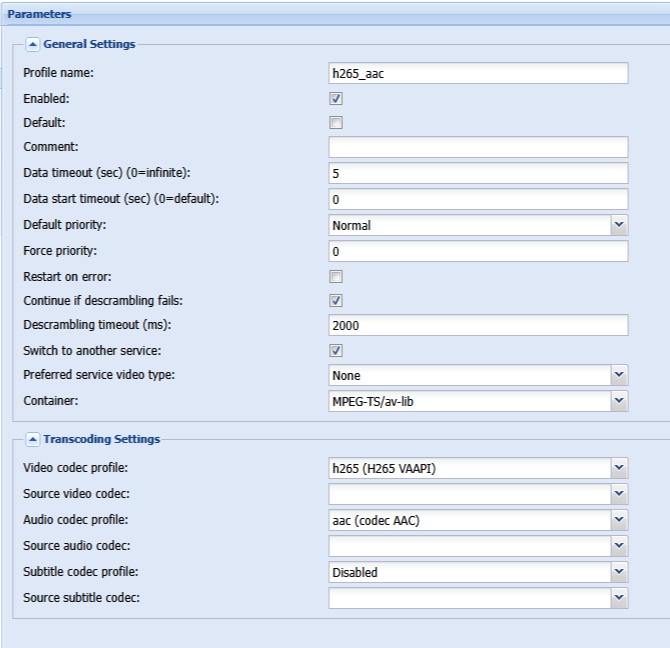The height and width of the screenshot is (648, 670).
Task: Open Source audio codec dropdown arrow
Action: pyautogui.click(x=619, y=546)
